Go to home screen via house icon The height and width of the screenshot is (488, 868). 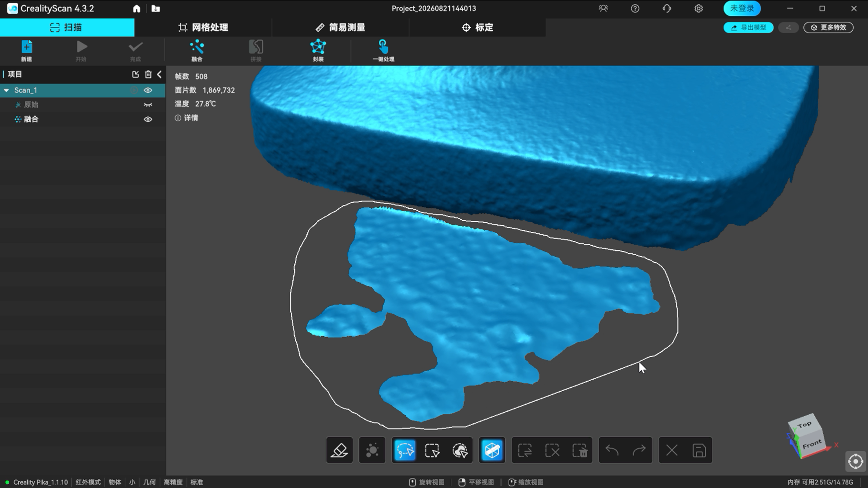click(x=136, y=9)
